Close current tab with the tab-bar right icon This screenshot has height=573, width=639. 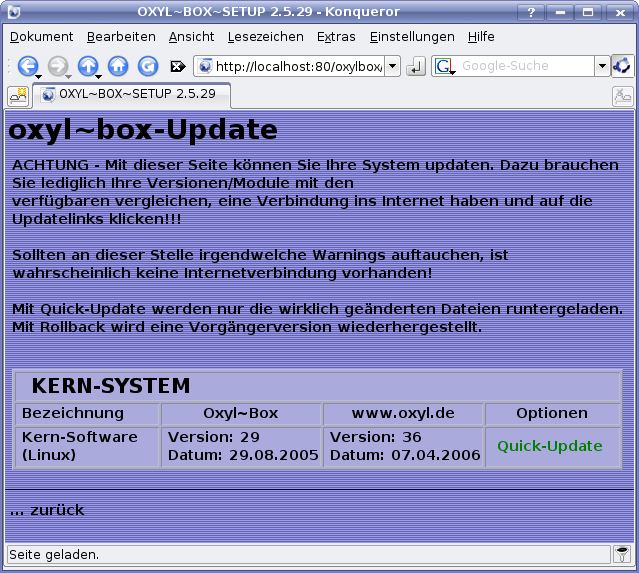point(622,97)
